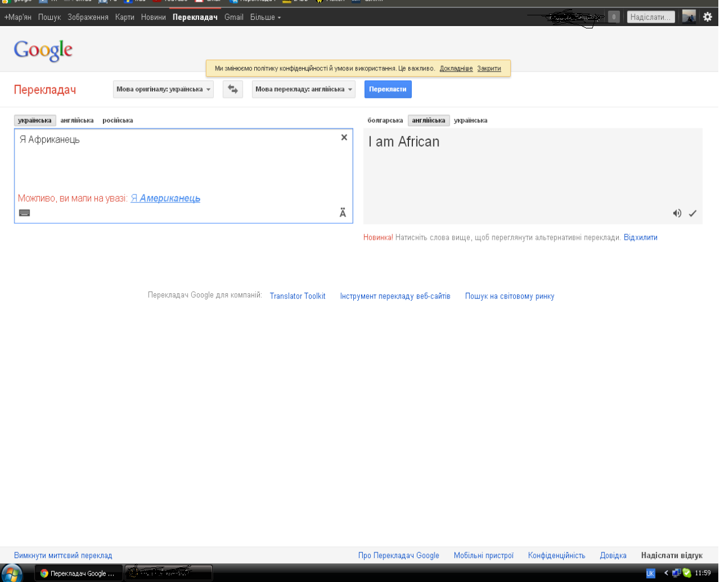
Task: Go to Пошук in top bar
Action: point(49,17)
